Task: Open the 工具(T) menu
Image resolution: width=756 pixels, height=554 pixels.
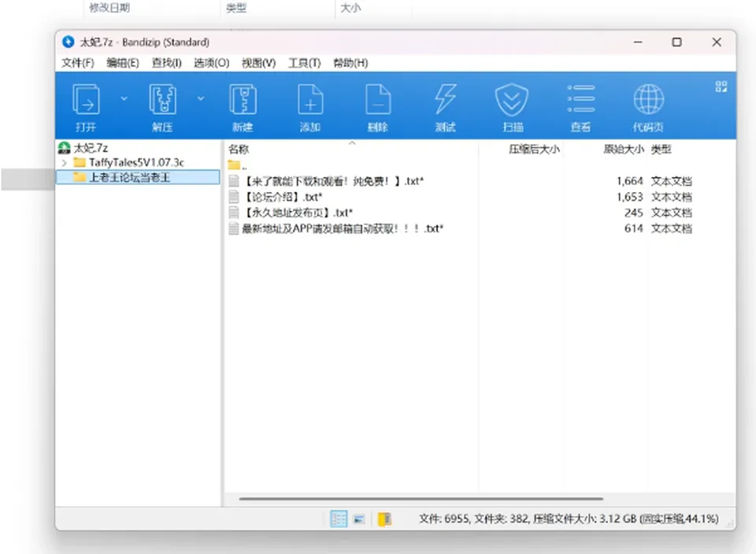Action: click(304, 63)
